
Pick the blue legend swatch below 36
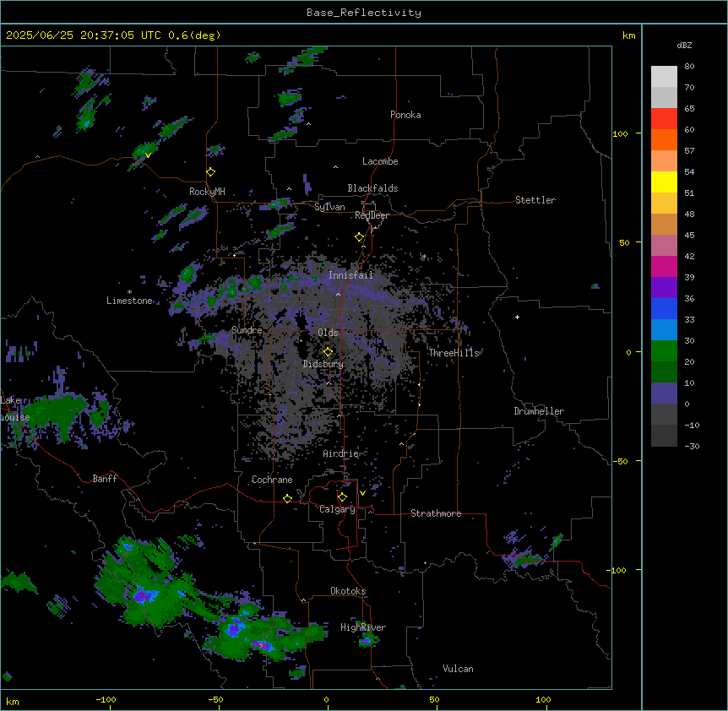point(664,308)
